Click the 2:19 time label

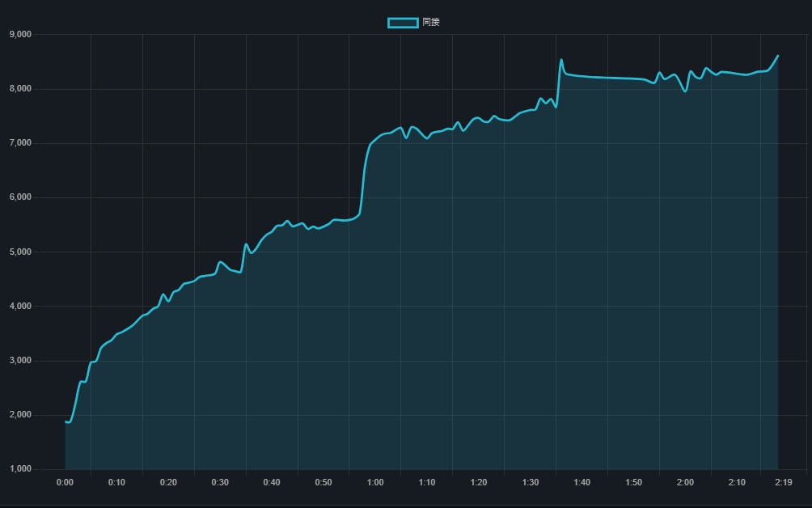[784, 483]
